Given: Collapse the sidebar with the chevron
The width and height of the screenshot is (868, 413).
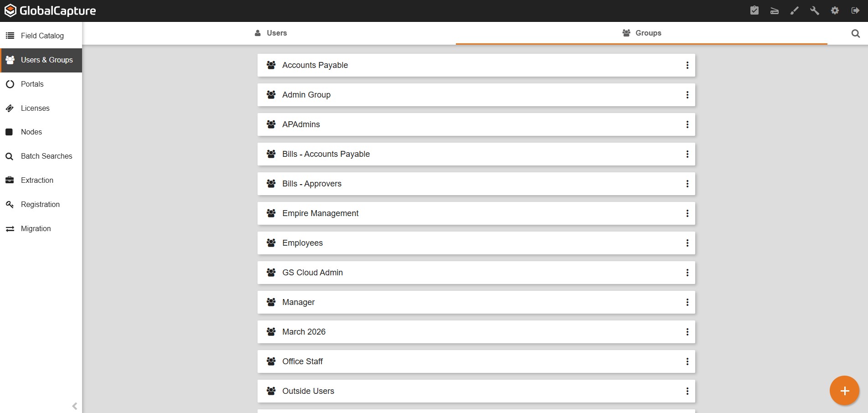Looking at the screenshot, I should [75, 406].
